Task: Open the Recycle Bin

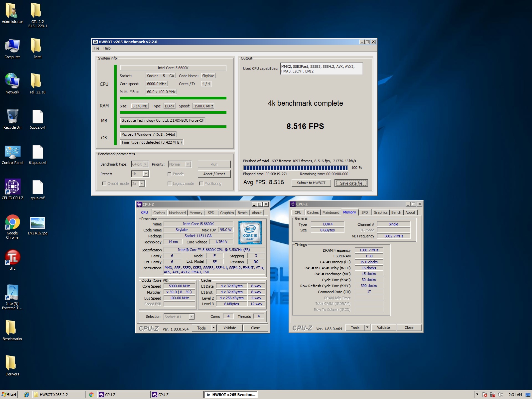Action: (12, 119)
